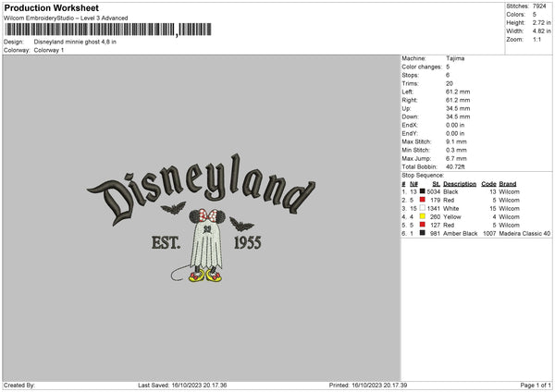Click the Description column header
The height and width of the screenshot is (392, 555).
click(x=460, y=184)
